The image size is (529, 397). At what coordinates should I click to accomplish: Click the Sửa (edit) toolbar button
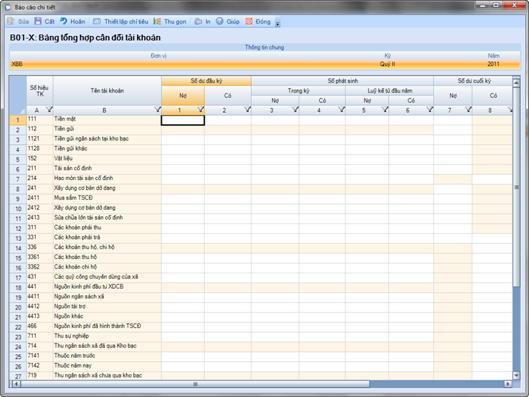pyautogui.click(x=18, y=22)
